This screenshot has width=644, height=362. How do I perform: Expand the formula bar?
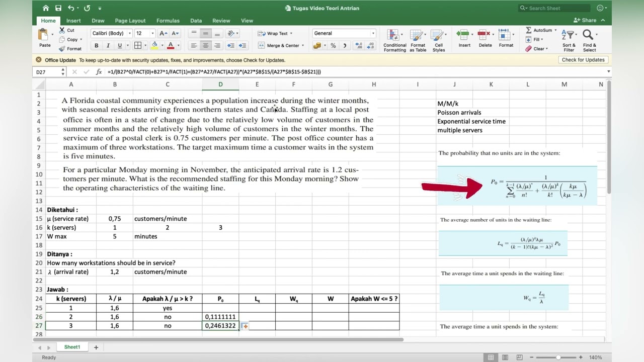[608, 72]
